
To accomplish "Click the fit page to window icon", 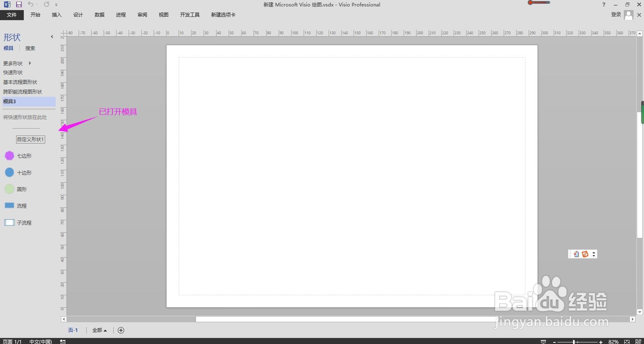I will (627, 342).
